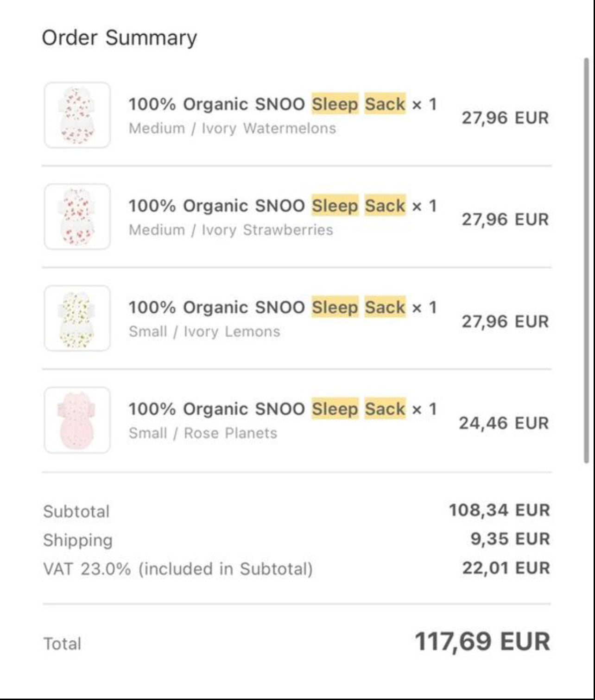Screen dimensions: 595x700
Task: Click the pink Rose Planets sleep sack thumbnail
Action: click(x=77, y=420)
